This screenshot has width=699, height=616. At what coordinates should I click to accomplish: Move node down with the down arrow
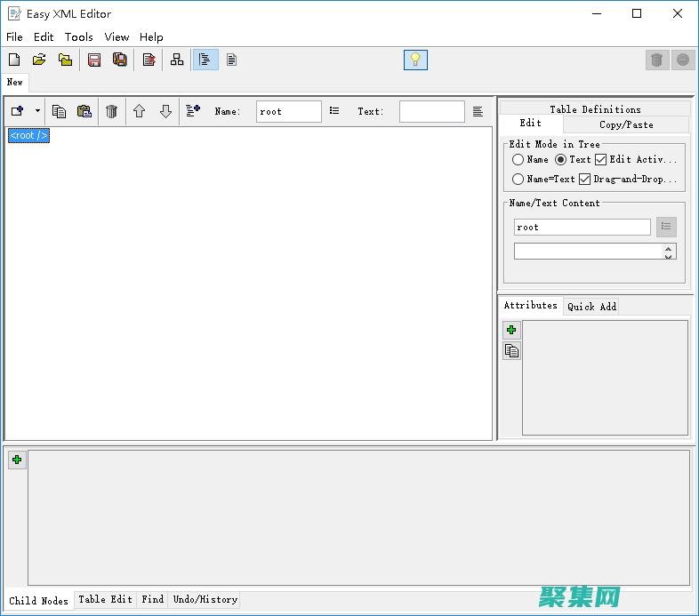(165, 111)
